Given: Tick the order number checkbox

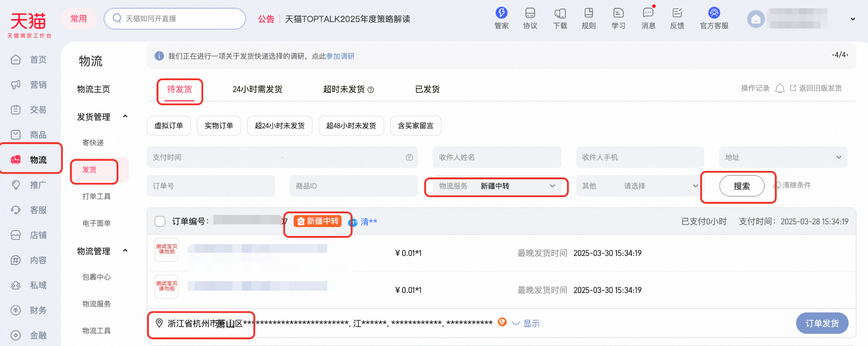Looking at the screenshot, I should pos(160,221).
